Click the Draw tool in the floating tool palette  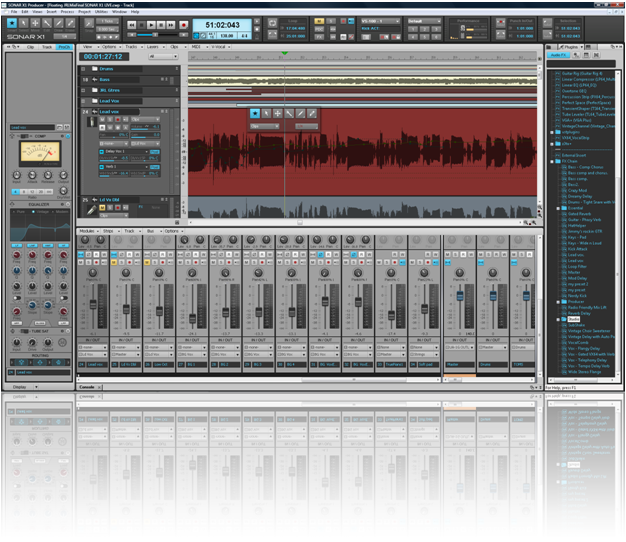[x=301, y=114]
